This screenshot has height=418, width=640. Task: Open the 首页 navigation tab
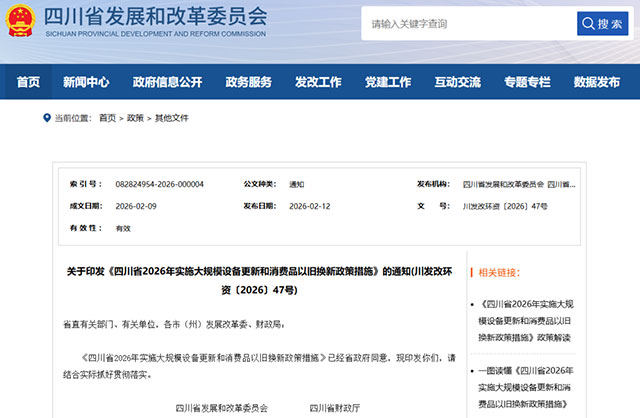pos(28,82)
